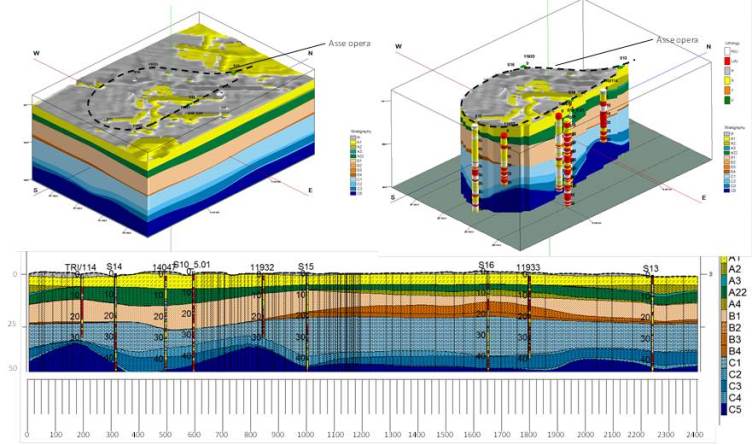
Task: Click "Asse opera" label on right 3D model
Action: tap(676, 40)
